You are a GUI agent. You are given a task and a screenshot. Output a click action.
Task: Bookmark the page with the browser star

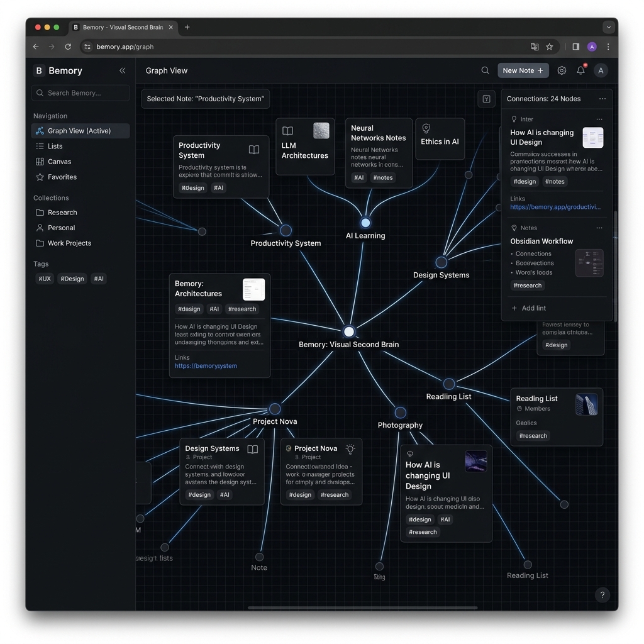550,47
